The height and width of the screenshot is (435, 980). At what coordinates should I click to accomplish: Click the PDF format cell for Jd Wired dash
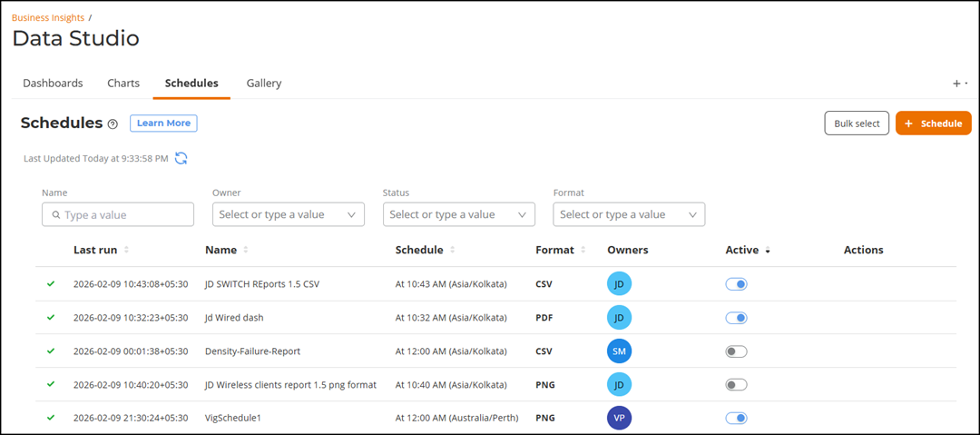[544, 318]
